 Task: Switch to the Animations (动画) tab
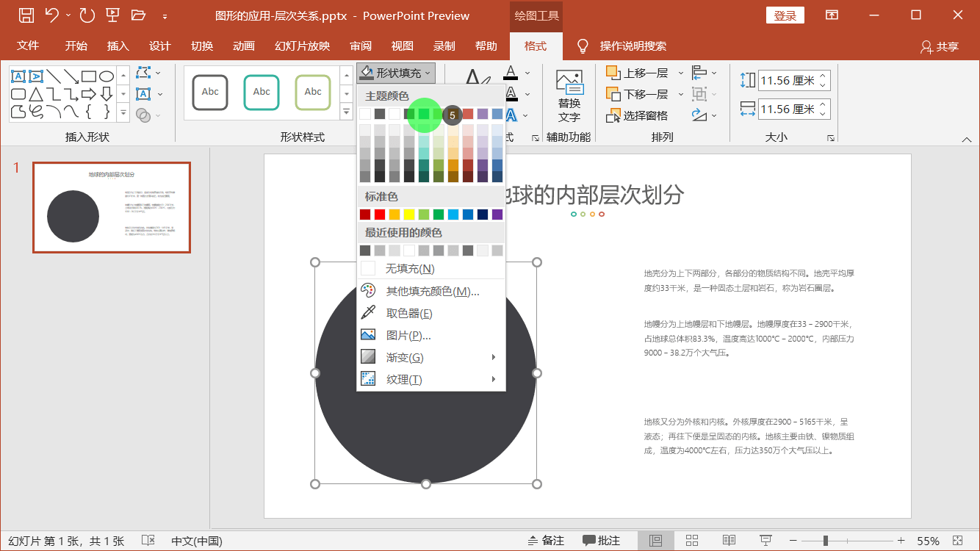243,46
